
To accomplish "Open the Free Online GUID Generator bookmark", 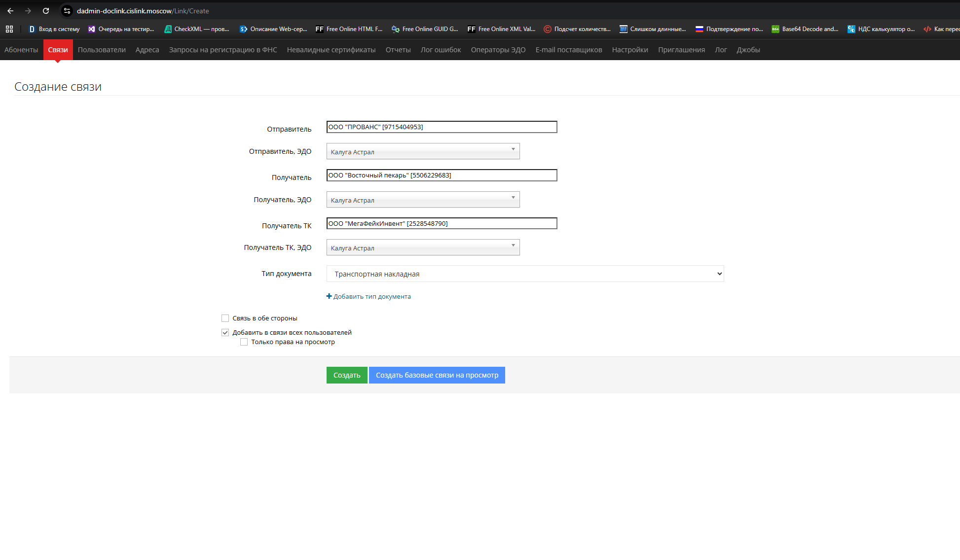I will pos(425,29).
